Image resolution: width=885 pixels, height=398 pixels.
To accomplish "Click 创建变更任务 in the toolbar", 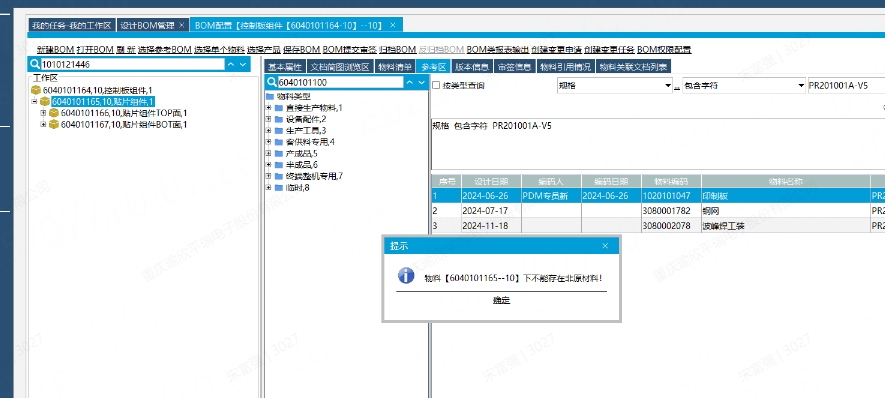I will point(609,50).
